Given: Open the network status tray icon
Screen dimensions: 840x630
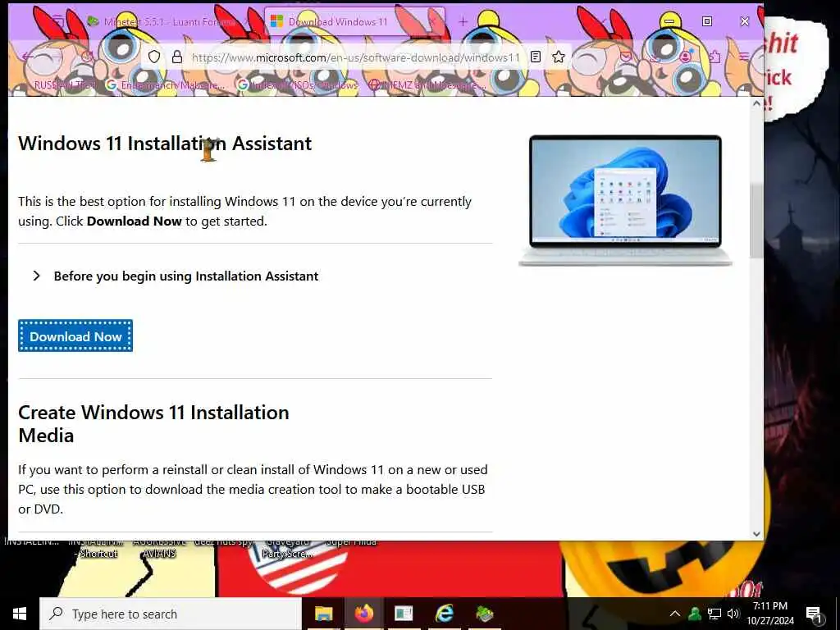Looking at the screenshot, I should (714, 614).
